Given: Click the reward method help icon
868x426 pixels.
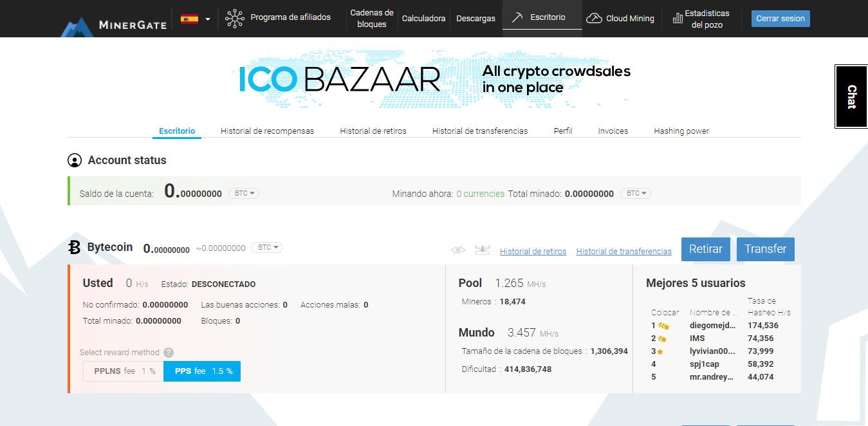Looking at the screenshot, I should [169, 352].
